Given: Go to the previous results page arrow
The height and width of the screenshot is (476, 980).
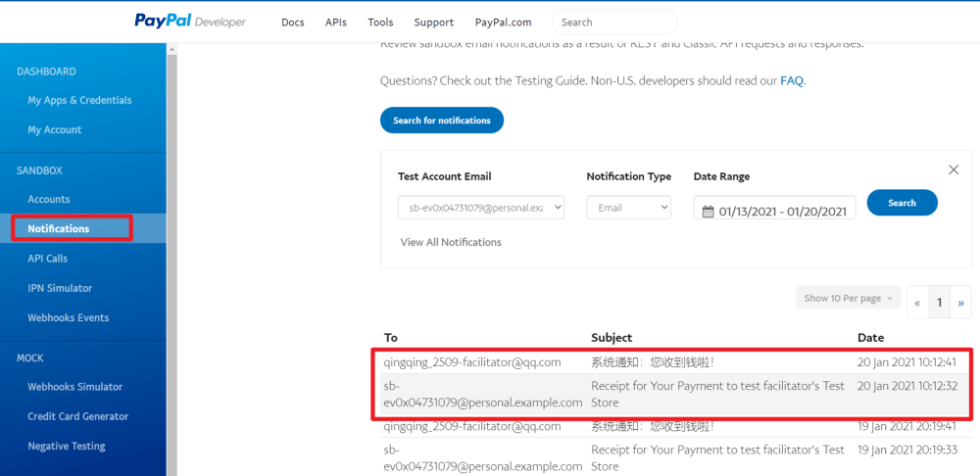Looking at the screenshot, I should coord(917,303).
